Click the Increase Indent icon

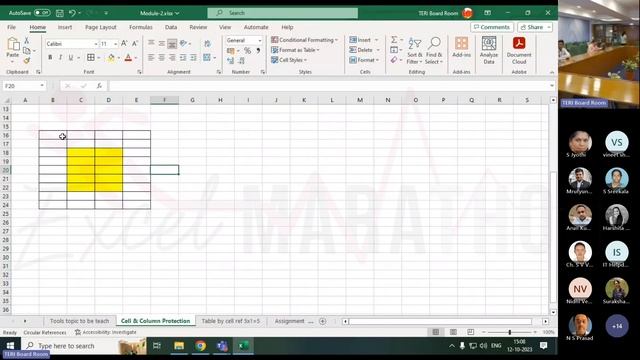pos(193,58)
